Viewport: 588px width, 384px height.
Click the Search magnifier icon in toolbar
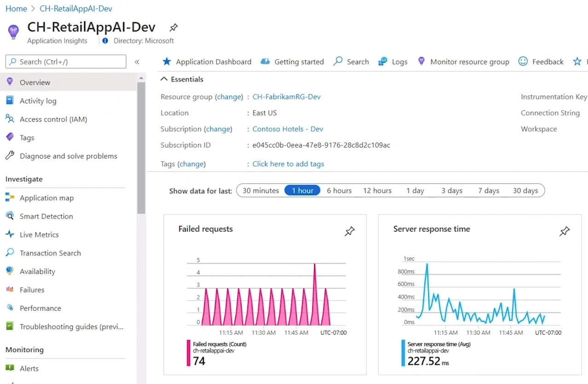click(x=338, y=61)
